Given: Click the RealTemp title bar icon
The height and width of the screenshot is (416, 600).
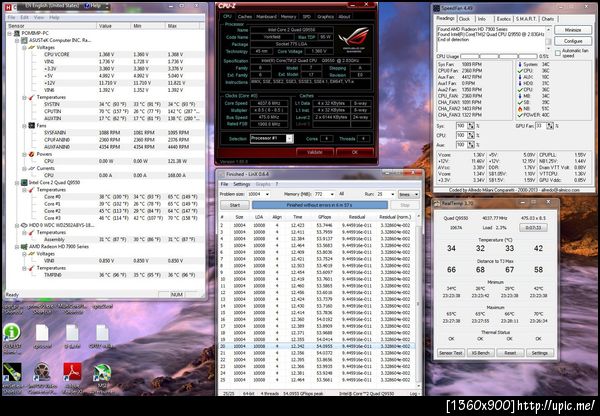Looking at the screenshot, I should point(437,204).
